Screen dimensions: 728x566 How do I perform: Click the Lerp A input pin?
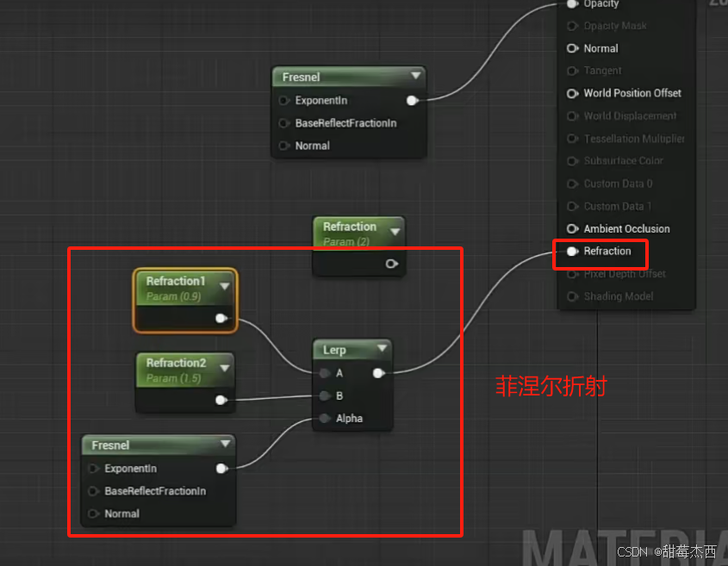(325, 373)
